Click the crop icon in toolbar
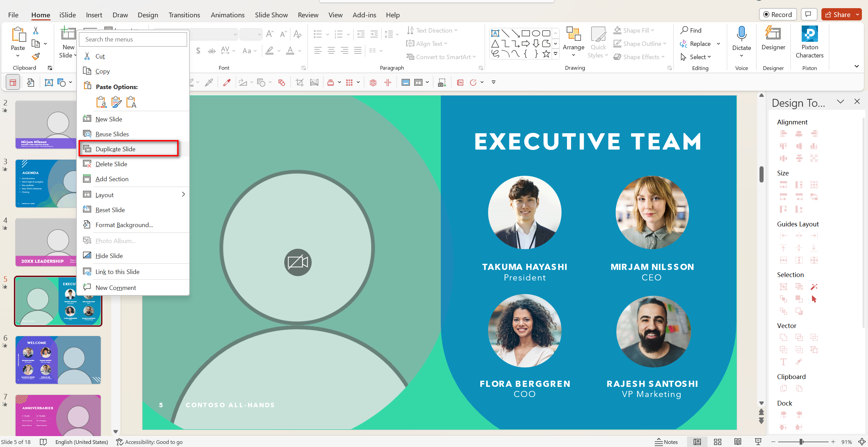 tap(300, 82)
